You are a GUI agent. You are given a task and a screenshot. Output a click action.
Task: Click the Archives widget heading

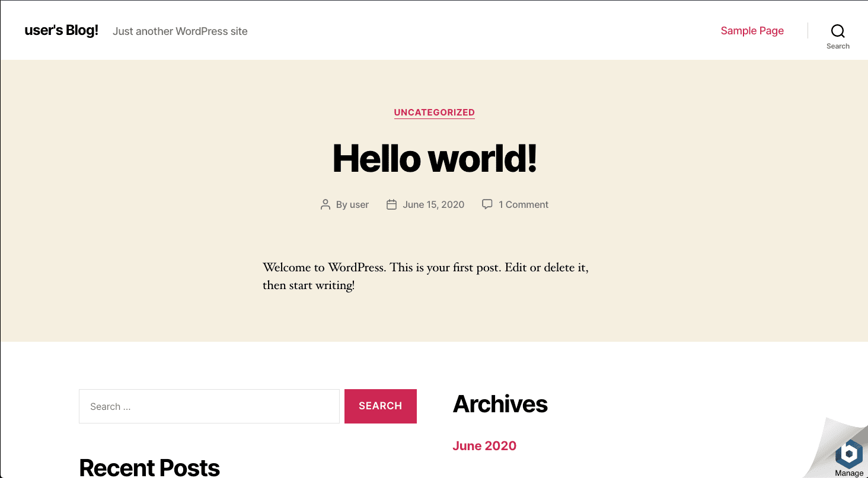[x=500, y=405]
